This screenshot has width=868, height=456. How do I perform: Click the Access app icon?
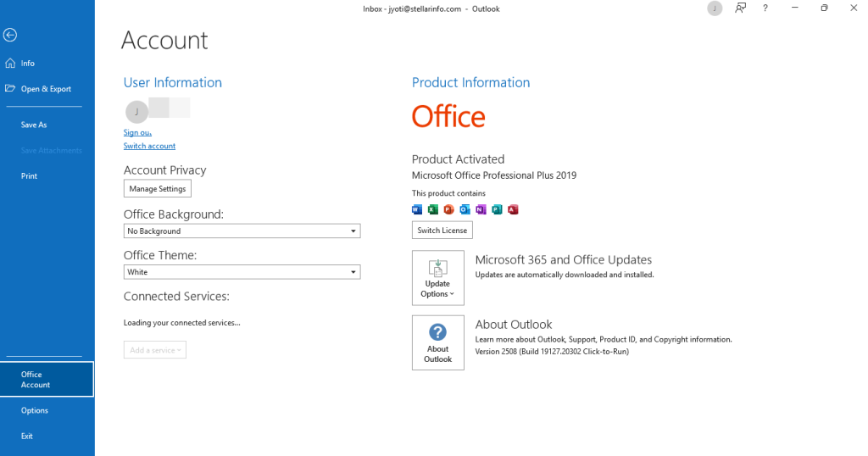(x=513, y=209)
